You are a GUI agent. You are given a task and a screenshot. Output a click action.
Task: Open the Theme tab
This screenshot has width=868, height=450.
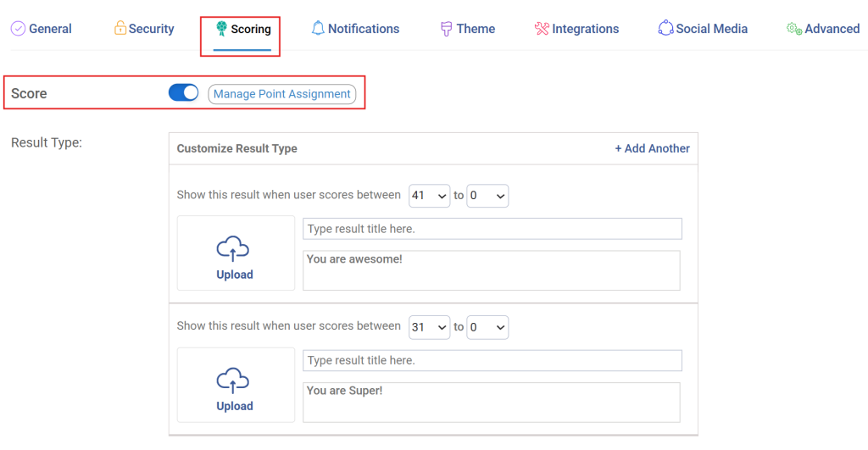pyautogui.click(x=468, y=29)
